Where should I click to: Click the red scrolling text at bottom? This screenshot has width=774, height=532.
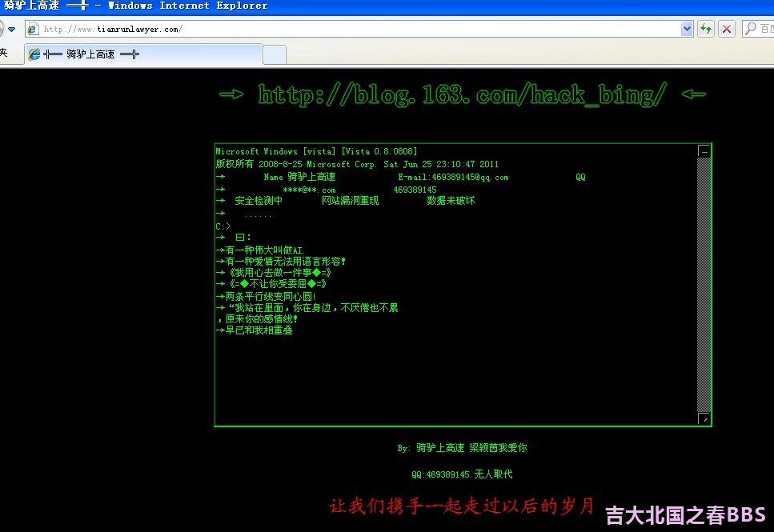tap(462, 506)
